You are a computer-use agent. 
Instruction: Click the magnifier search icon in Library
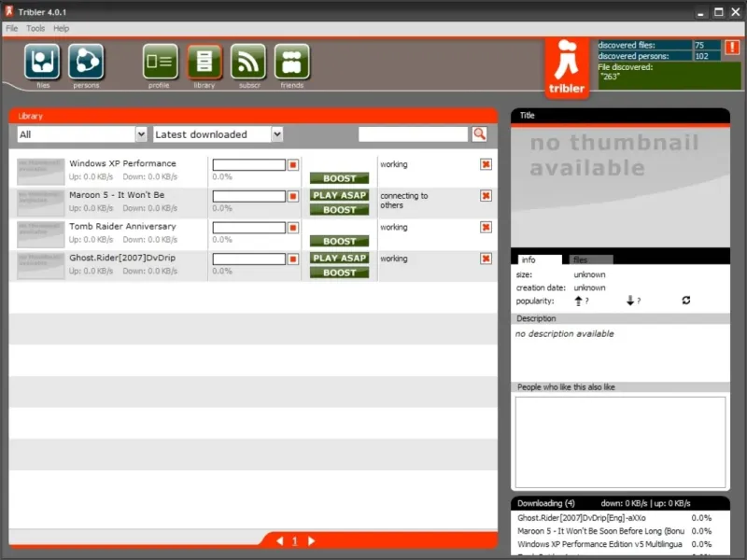click(x=480, y=134)
